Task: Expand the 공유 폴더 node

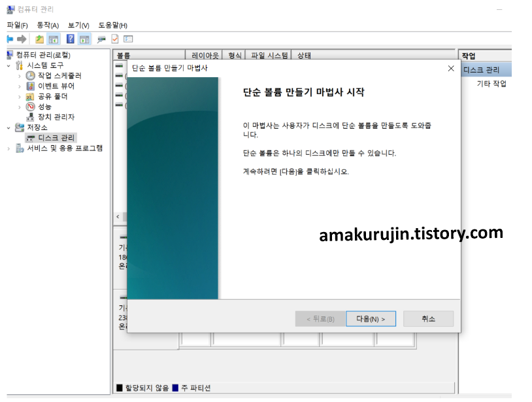Action: (20, 97)
